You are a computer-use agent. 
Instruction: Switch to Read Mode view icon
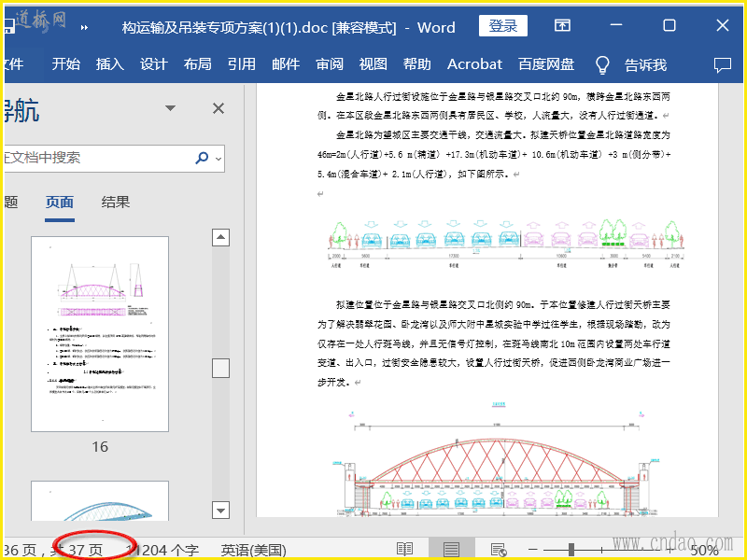404,550
